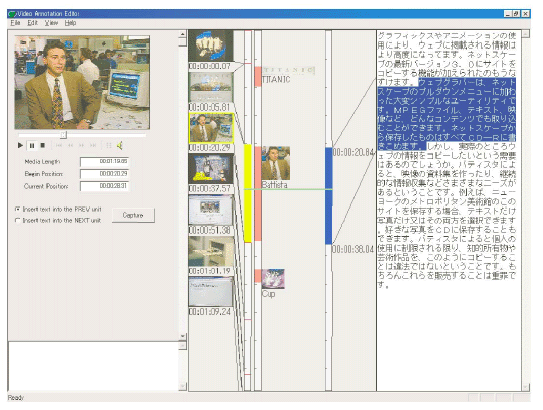Click the Capture button

click(x=133, y=215)
